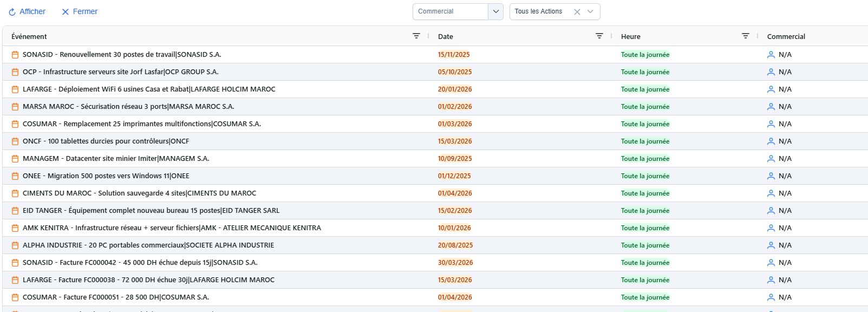Click calendar icon of CIMENTS DU MAROC row
The width and height of the screenshot is (868, 312).
(15, 193)
